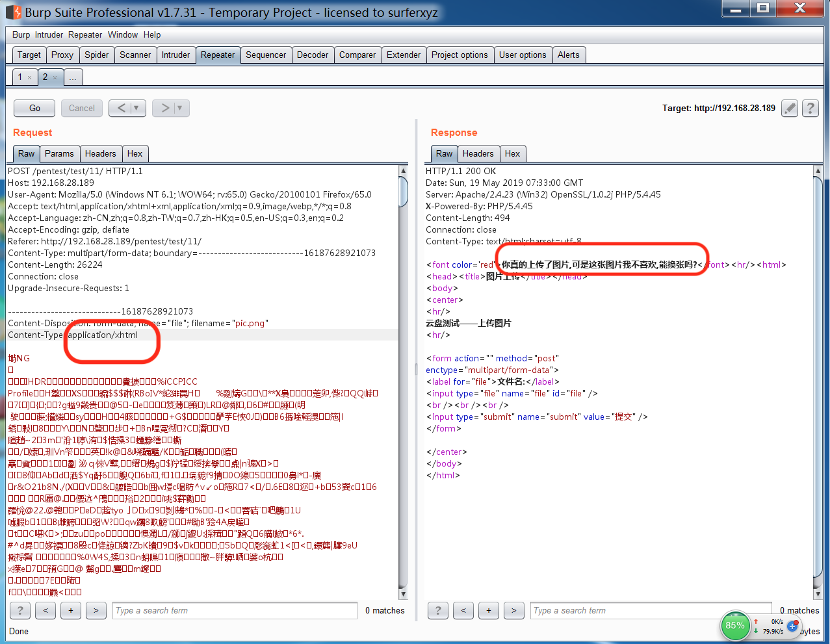
Task: Switch to the Intruder tool tab
Action: [x=175, y=55]
